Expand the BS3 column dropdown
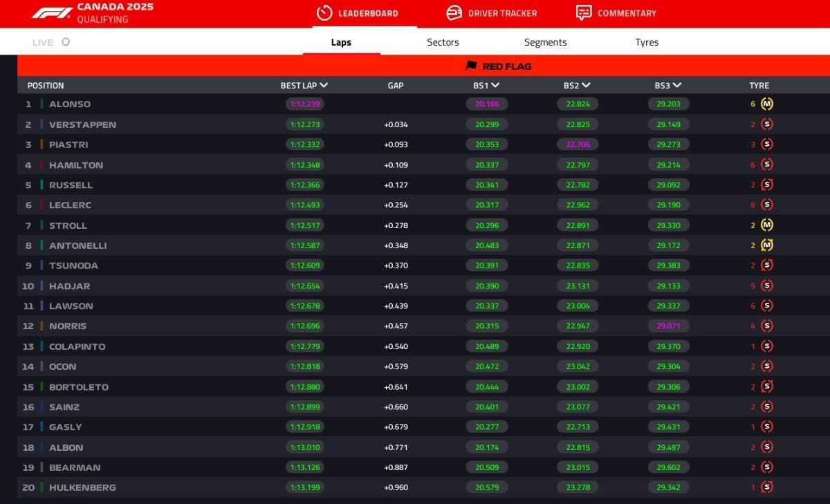This screenshot has width=830, height=504. [x=677, y=86]
